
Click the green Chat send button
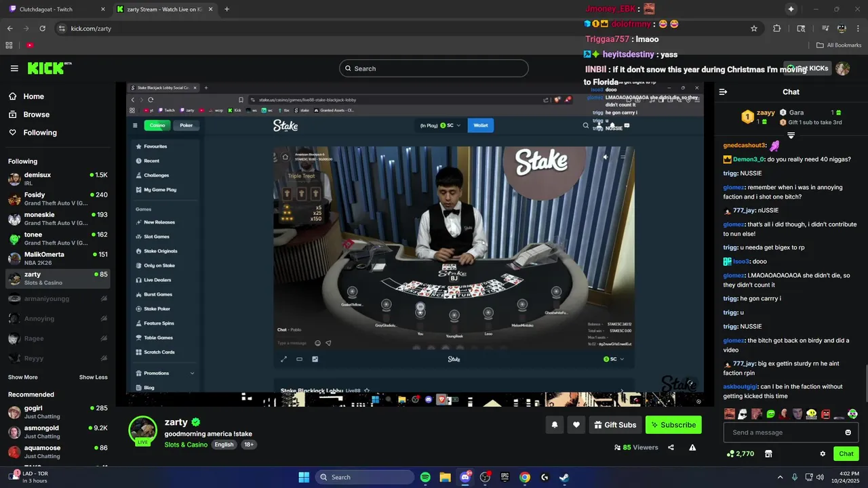click(846, 454)
